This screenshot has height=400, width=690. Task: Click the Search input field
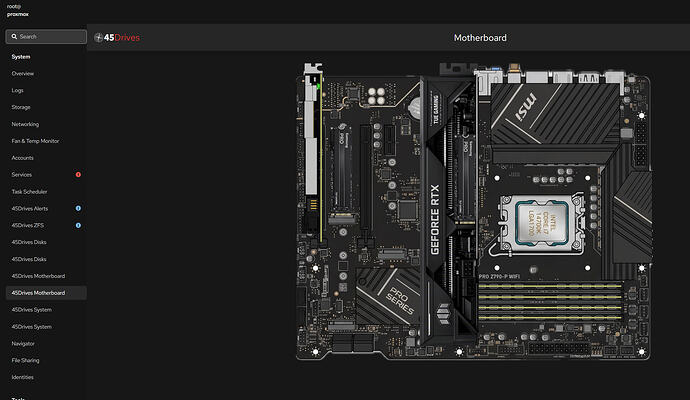(46, 37)
